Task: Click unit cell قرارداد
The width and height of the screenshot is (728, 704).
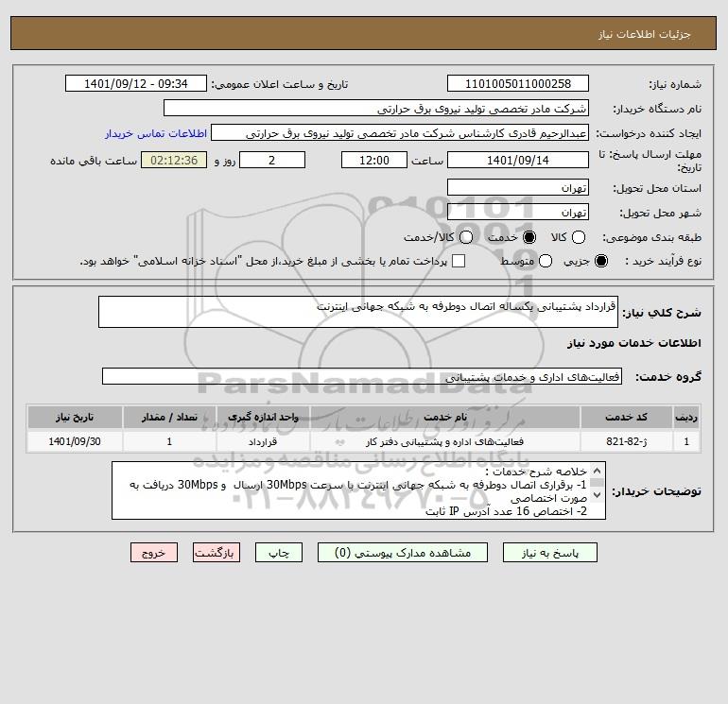Action: 263,441
